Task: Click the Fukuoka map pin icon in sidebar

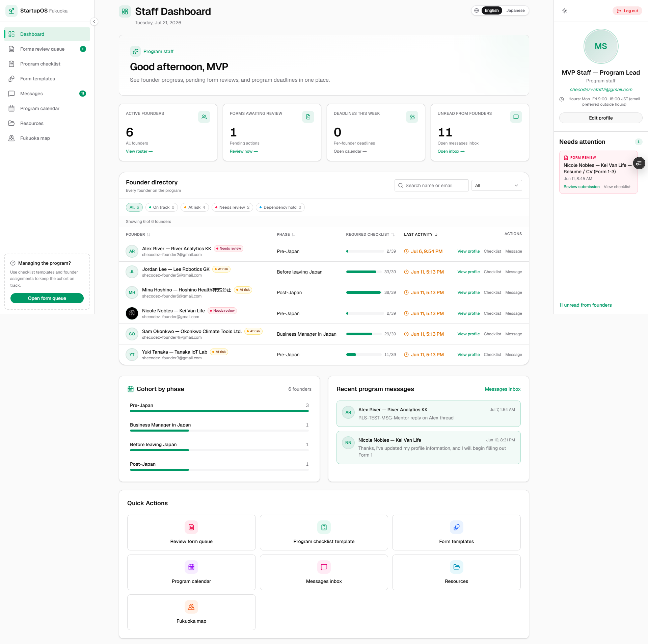Action: (x=11, y=138)
